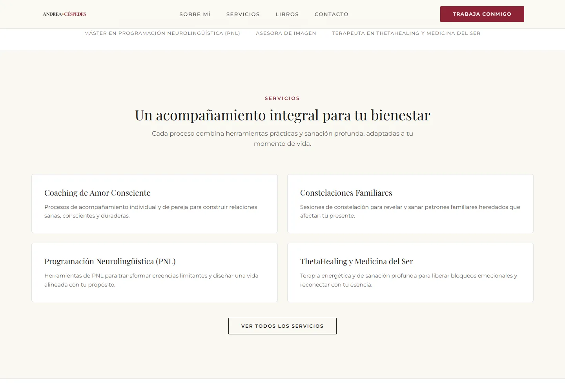Click the Andrea Céspedes logo
The width and height of the screenshot is (565, 392).
pos(64,14)
